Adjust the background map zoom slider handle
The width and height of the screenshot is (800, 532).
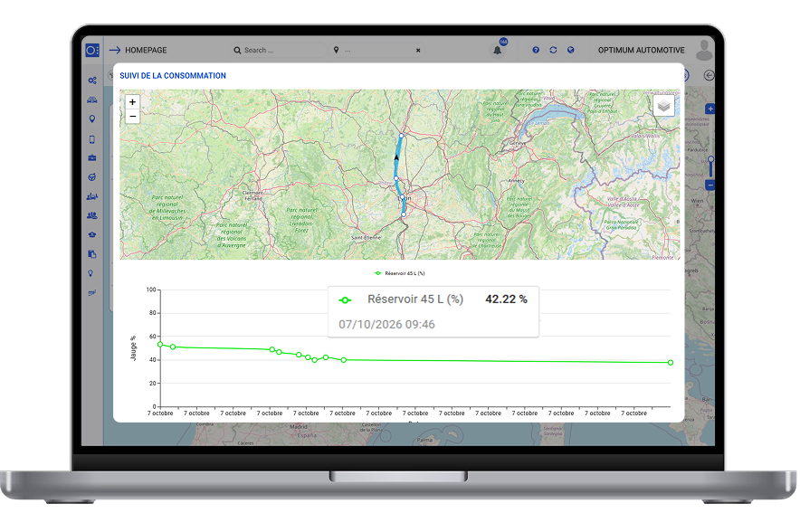pyautogui.click(x=710, y=159)
